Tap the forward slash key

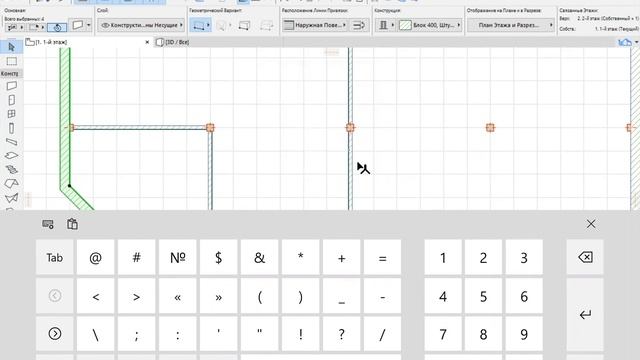[x=382, y=334]
